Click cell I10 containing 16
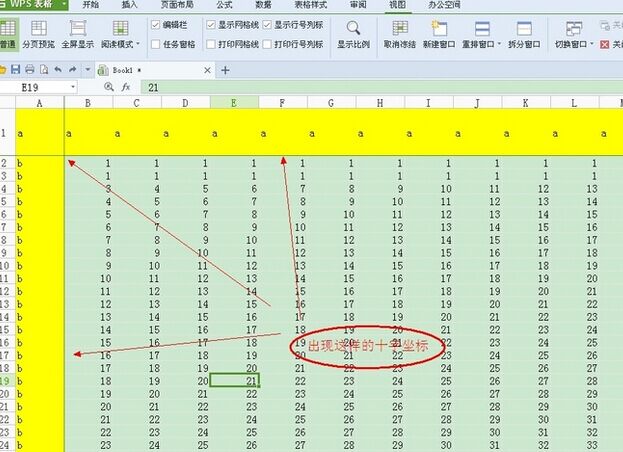623x452 pixels. tap(429, 266)
